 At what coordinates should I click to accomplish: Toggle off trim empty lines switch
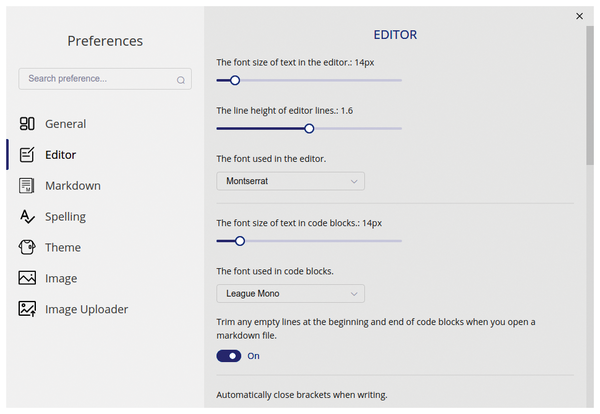tap(229, 355)
